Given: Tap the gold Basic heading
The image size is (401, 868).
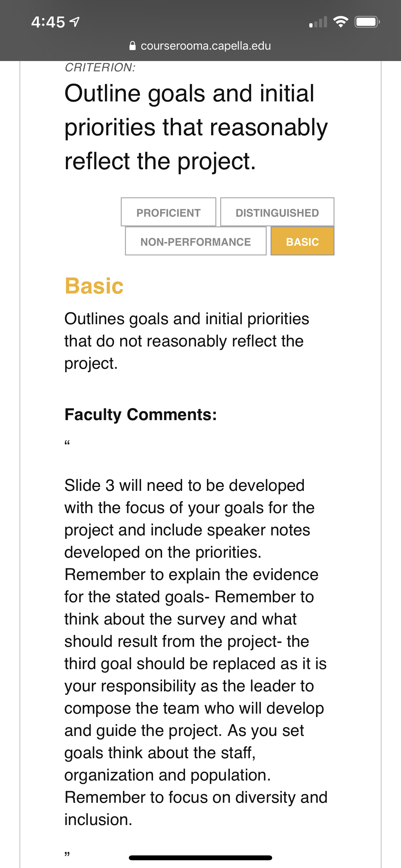Looking at the screenshot, I should [94, 286].
